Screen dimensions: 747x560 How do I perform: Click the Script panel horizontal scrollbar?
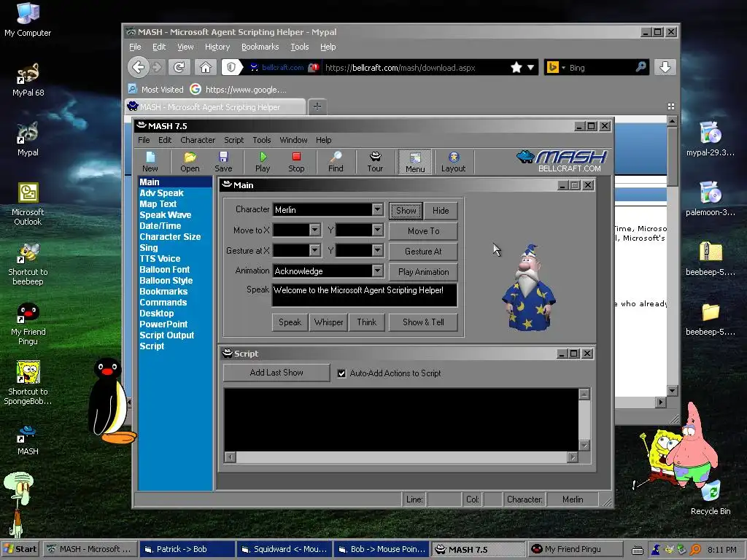(401, 458)
